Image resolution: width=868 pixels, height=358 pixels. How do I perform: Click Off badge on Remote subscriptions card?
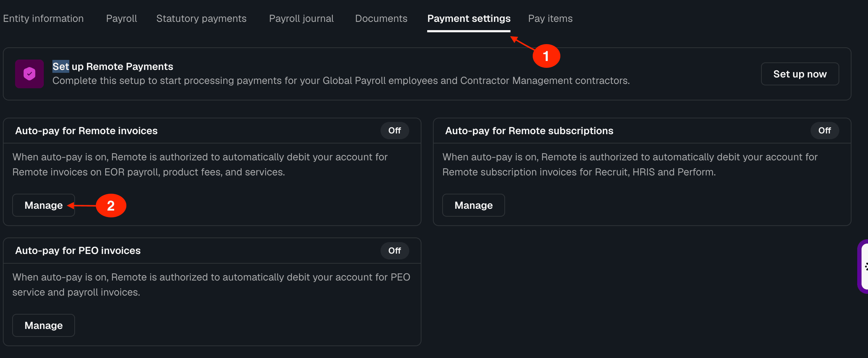point(825,131)
